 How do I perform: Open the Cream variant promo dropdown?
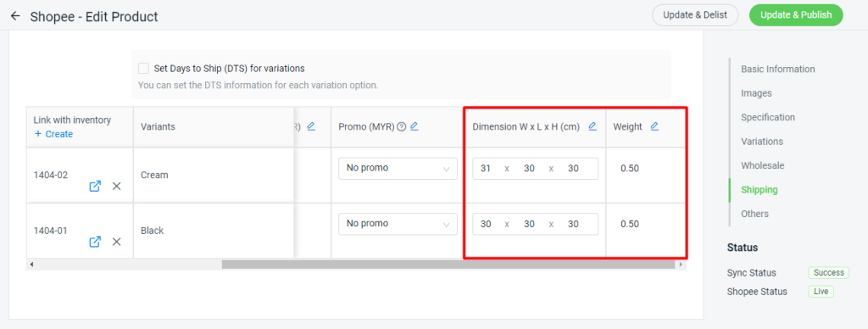coord(398,169)
